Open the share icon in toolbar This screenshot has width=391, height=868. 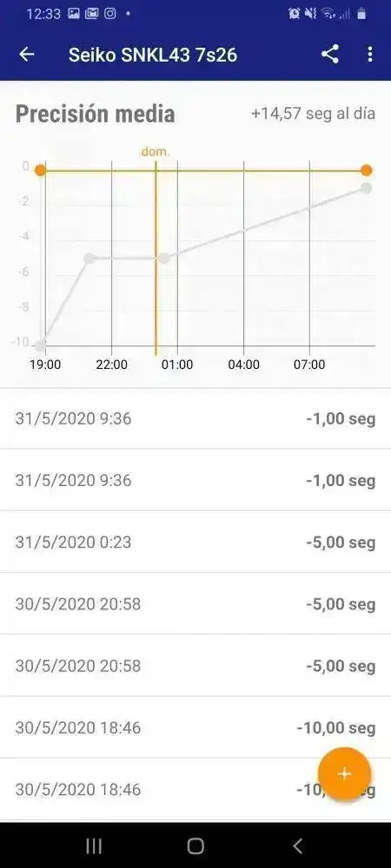[x=330, y=54]
